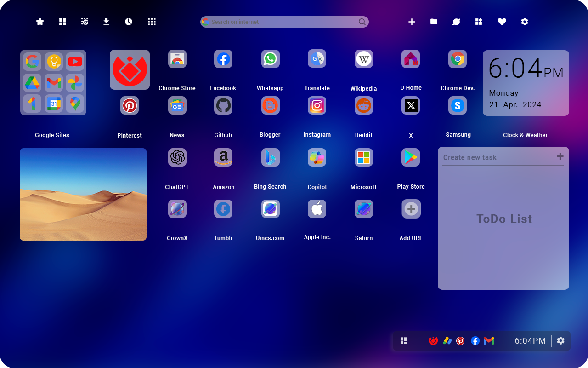Open the Whatsapp shortcut
Screen dimensions: 588x368
(270, 59)
